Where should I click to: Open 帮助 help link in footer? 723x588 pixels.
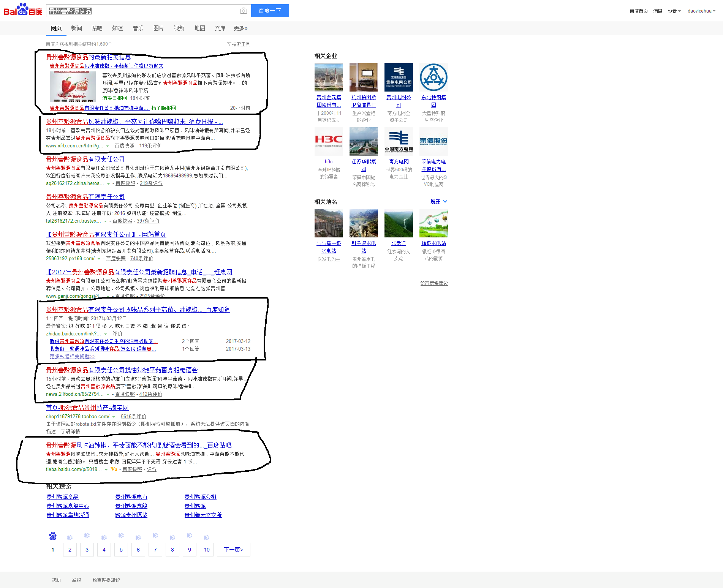pos(56,580)
